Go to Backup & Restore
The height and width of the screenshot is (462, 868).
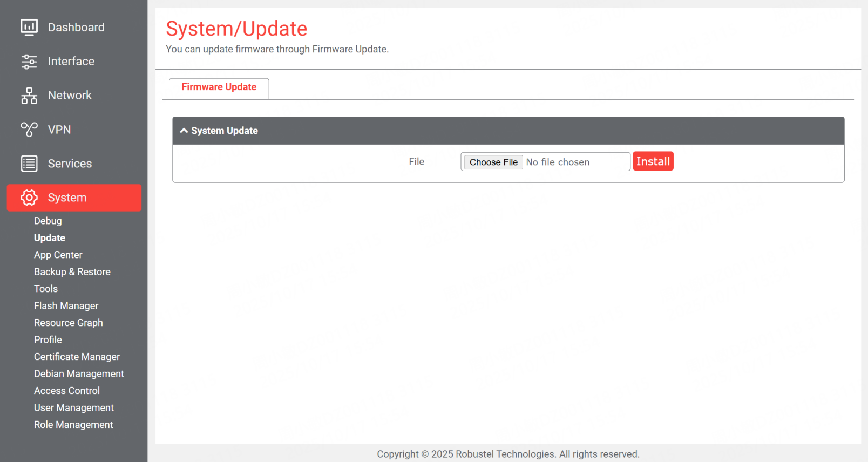coord(72,272)
